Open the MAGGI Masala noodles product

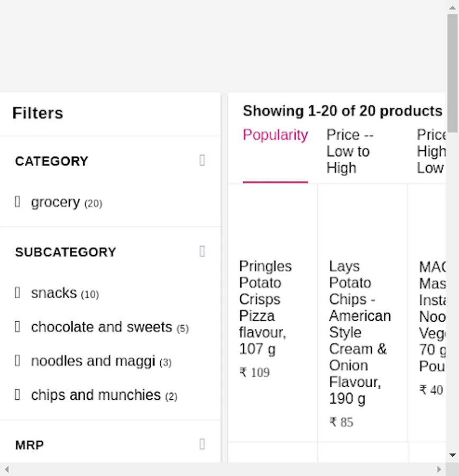(432, 316)
